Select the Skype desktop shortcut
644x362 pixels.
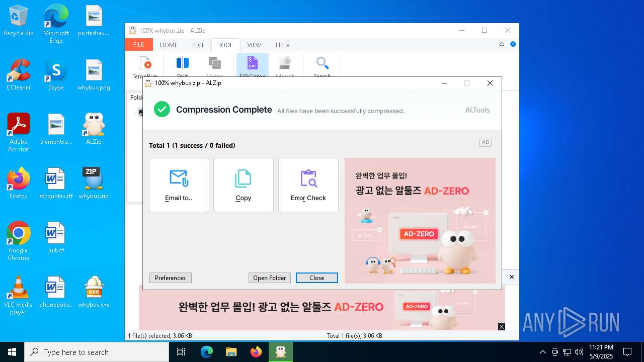(56, 75)
